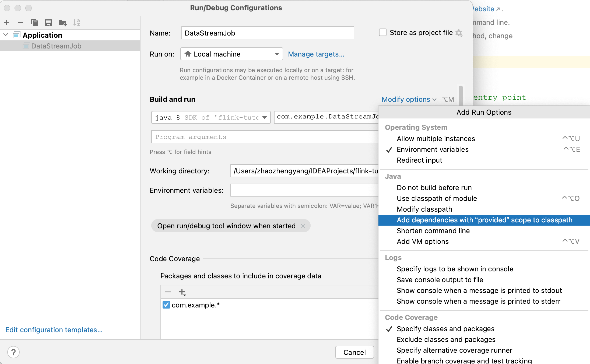
Task: Click the Save Configuration floppy icon
Action: click(x=48, y=23)
